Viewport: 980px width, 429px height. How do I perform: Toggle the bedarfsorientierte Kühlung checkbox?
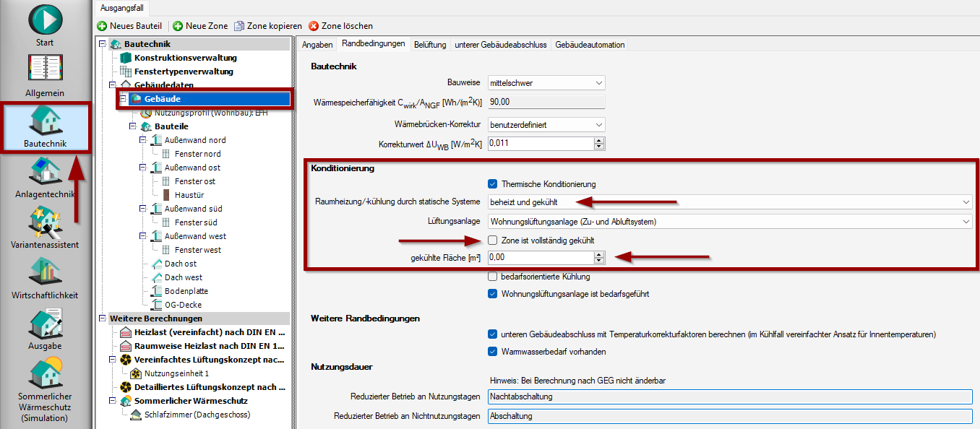click(x=493, y=277)
